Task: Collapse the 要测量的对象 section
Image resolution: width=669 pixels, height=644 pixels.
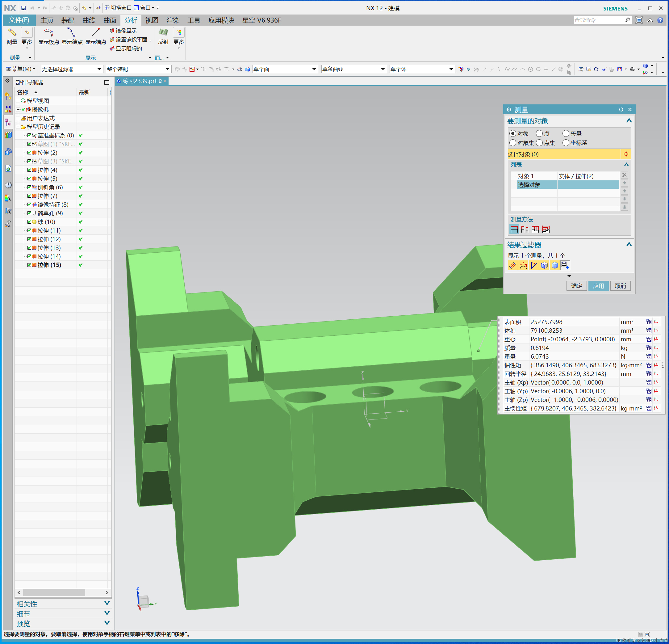Action: [629, 121]
